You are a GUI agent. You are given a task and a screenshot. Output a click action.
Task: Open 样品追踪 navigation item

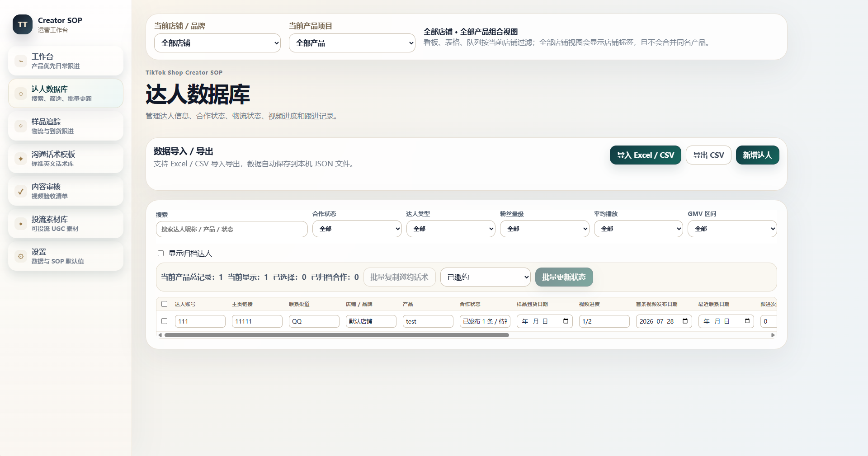tap(66, 126)
